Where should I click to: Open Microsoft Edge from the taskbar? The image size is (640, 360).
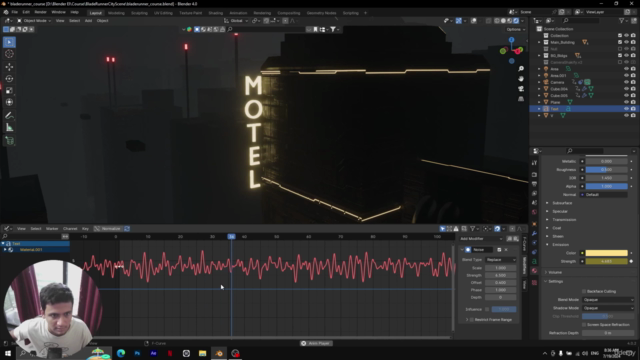tap(121, 353)
